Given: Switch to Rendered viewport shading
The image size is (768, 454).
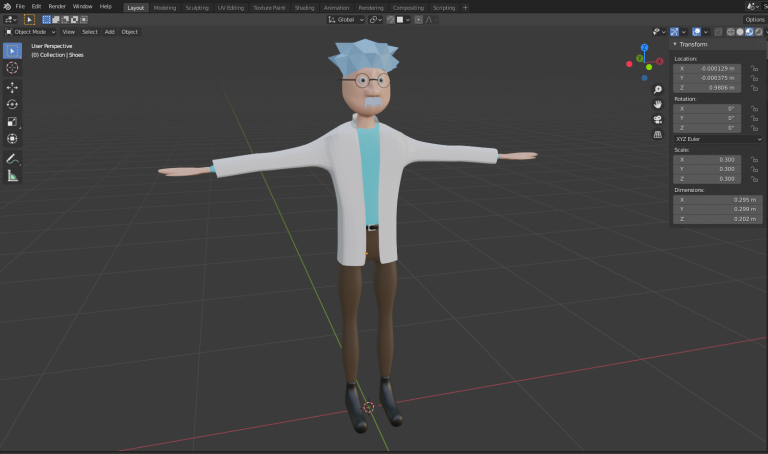Looking at the screenshot, I should [x=759, y=32].
